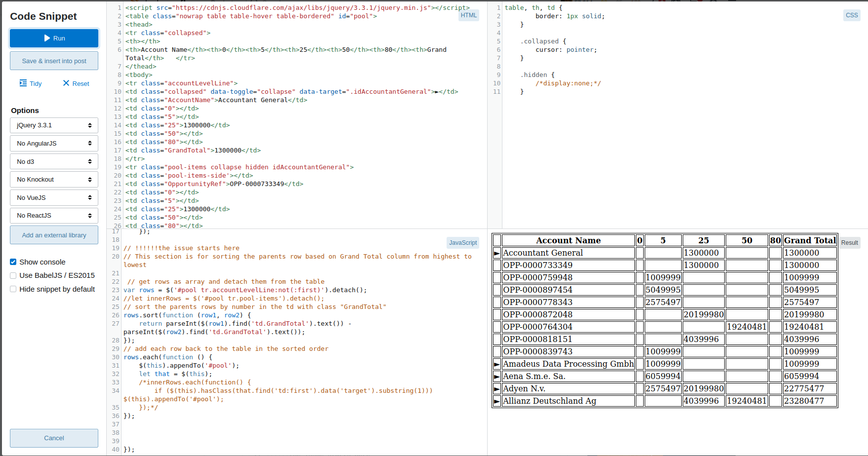Click the Run play icon
The width and height of the screenshot is (868, 456).
(47, 38)
